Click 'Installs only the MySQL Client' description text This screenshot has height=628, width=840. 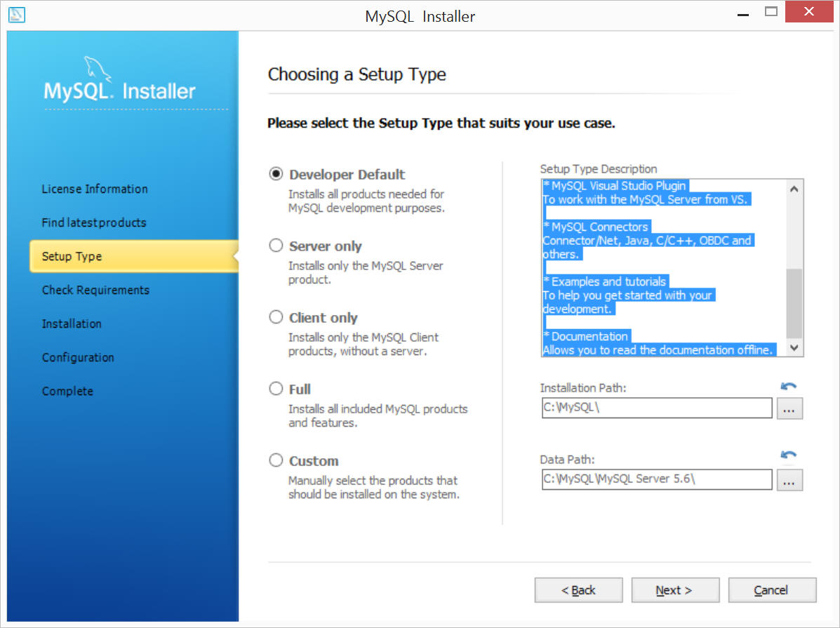pyautogui.click(x=364, y=344)
